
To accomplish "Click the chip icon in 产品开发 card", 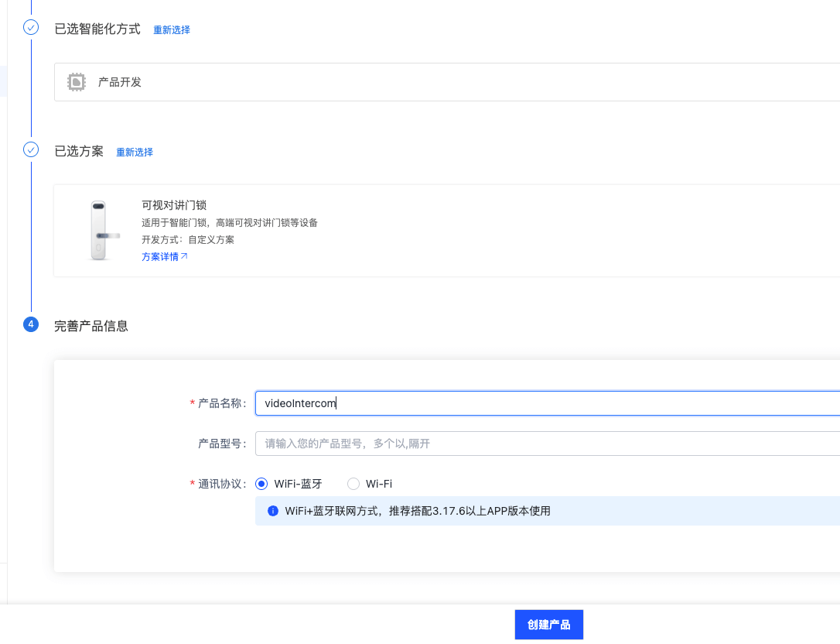I will 77,82.
